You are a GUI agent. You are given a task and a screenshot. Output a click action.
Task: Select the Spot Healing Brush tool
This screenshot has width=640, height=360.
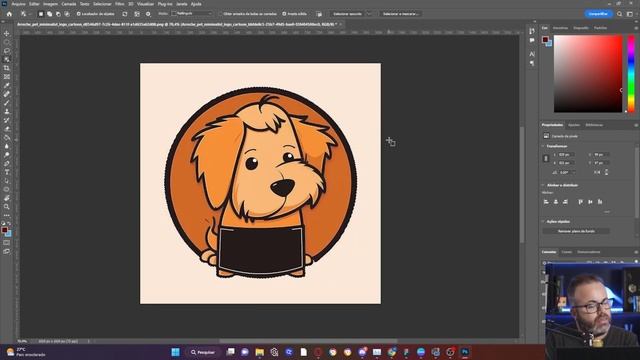click(7, 94)
